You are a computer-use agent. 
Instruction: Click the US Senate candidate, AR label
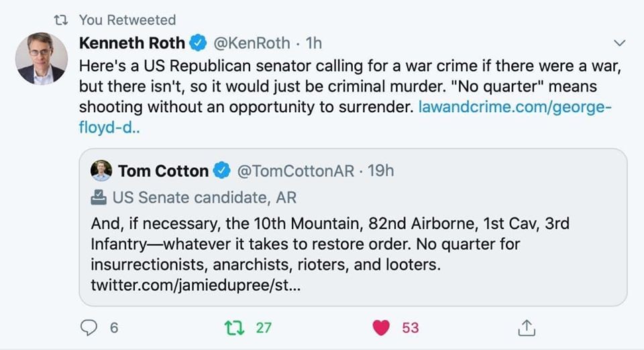(204, 198)
